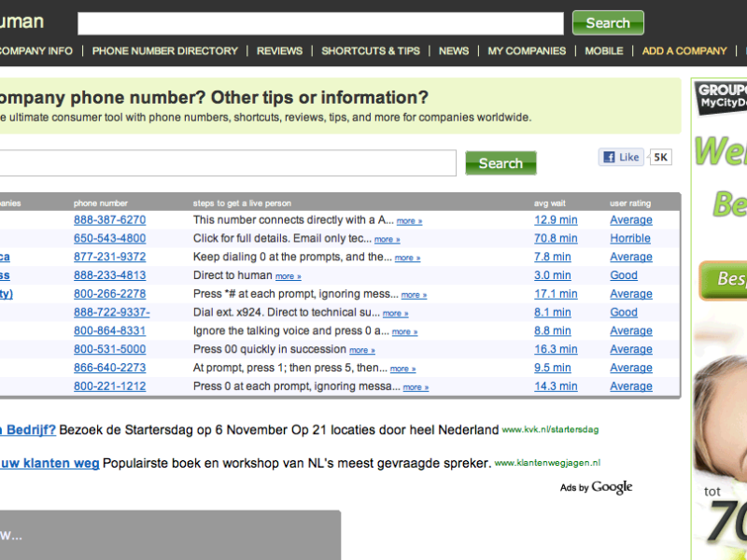Open My Companies page
747x560 pixels.
[x=527, y=51]
